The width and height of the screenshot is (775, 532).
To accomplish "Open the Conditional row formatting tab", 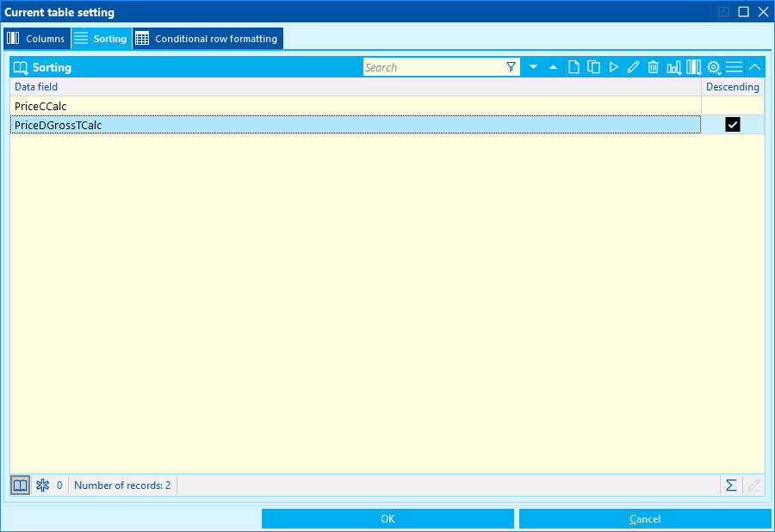I will click(x=208, y=39).
